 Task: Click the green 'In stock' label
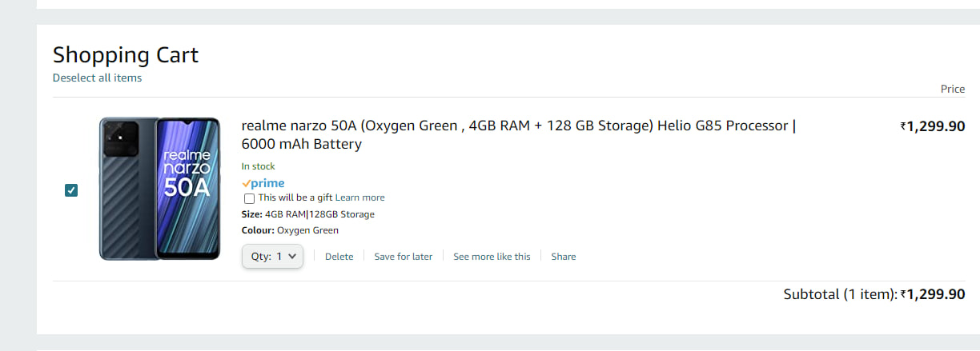coord(258,166)
